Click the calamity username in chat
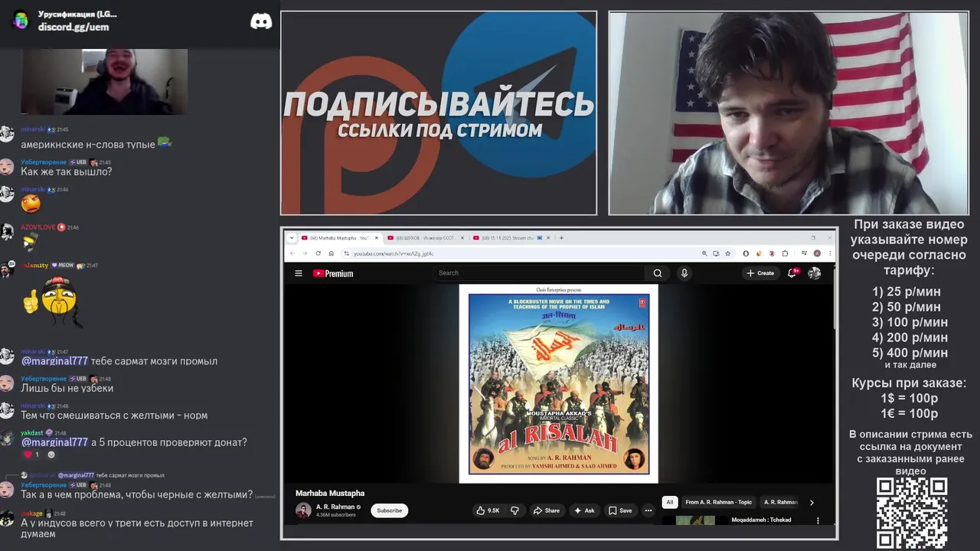 (34, 266)
